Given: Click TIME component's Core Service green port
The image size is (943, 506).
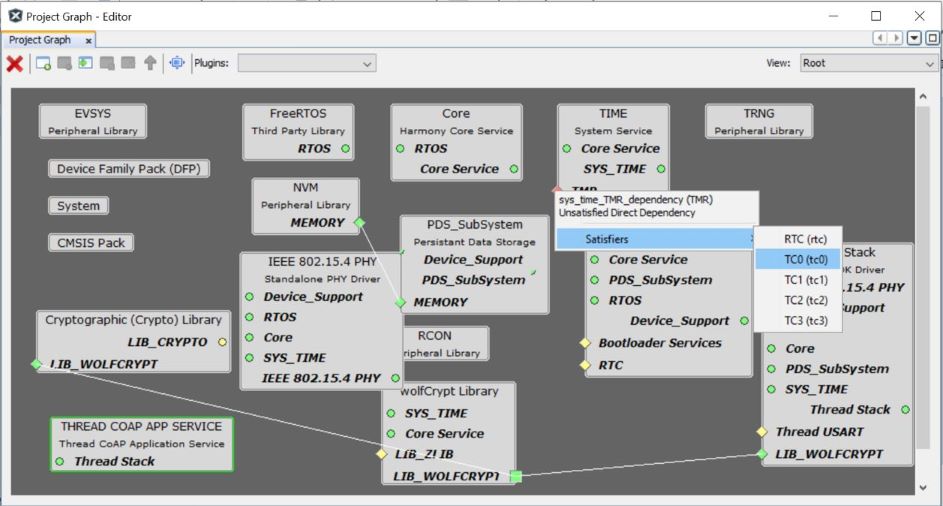Looking at the screenshot, I should pos(567,149).
